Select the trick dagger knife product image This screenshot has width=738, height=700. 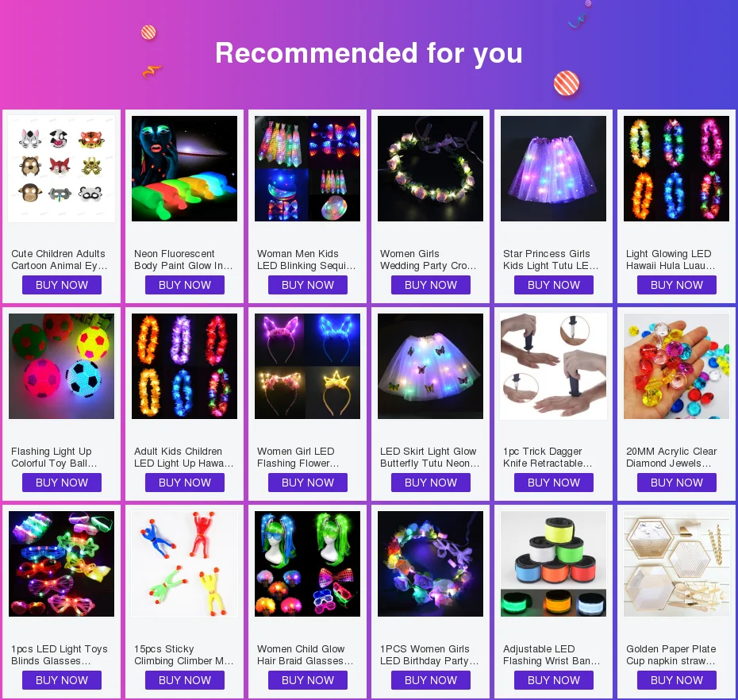[554, 366]
